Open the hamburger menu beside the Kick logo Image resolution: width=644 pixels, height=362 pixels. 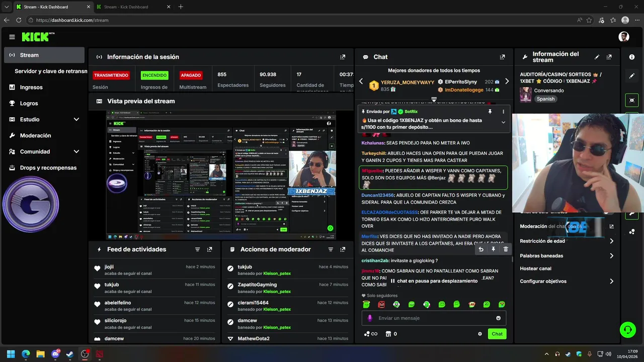point(12,37)
